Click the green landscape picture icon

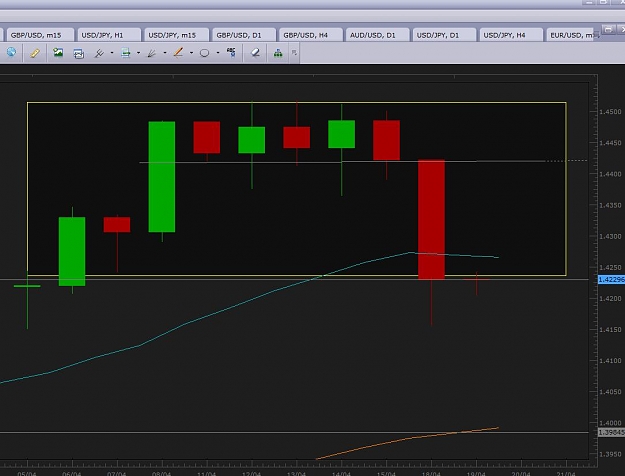58,52
